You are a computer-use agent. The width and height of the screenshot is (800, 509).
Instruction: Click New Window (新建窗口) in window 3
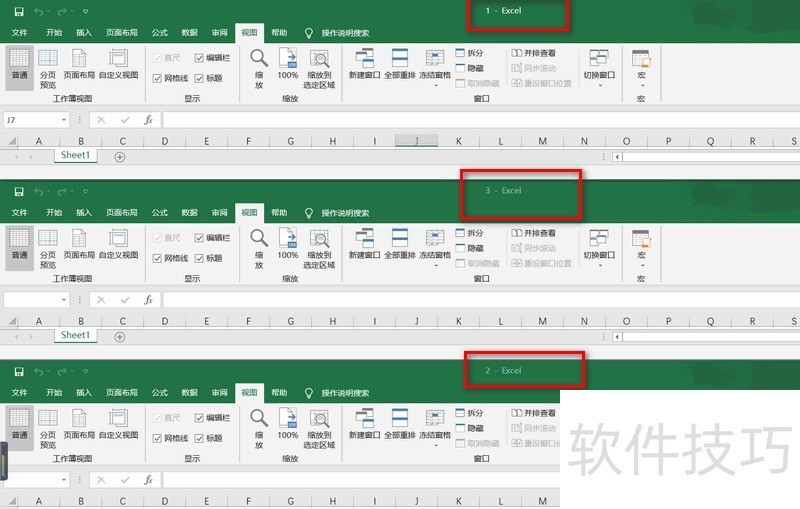pyautogui.click(x=364, y=245)
